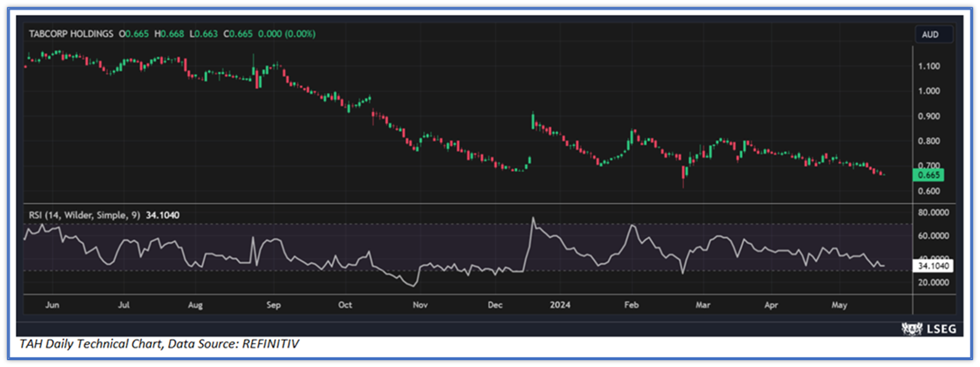Click the 34.1040 RSI value tag on axis

(x=932, y=266)
